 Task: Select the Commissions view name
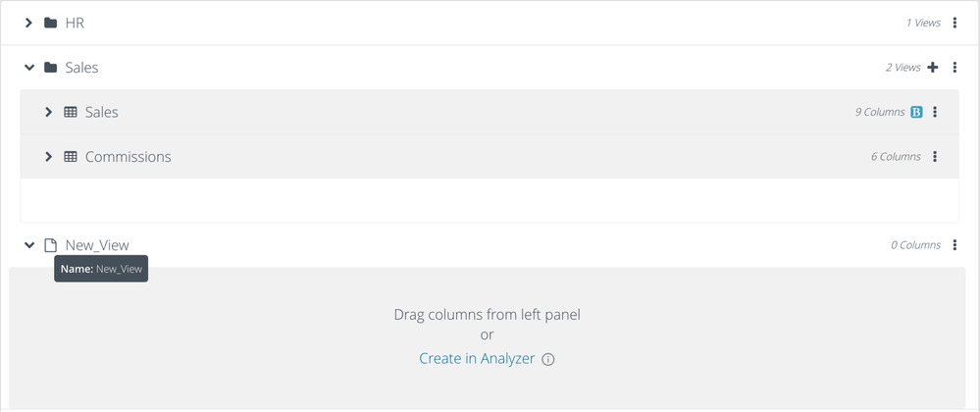point(128,157)
